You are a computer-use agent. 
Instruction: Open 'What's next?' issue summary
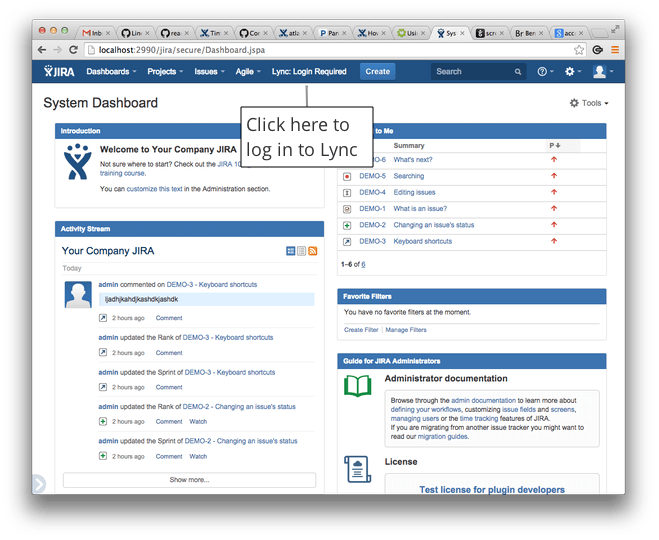(413, 160)
